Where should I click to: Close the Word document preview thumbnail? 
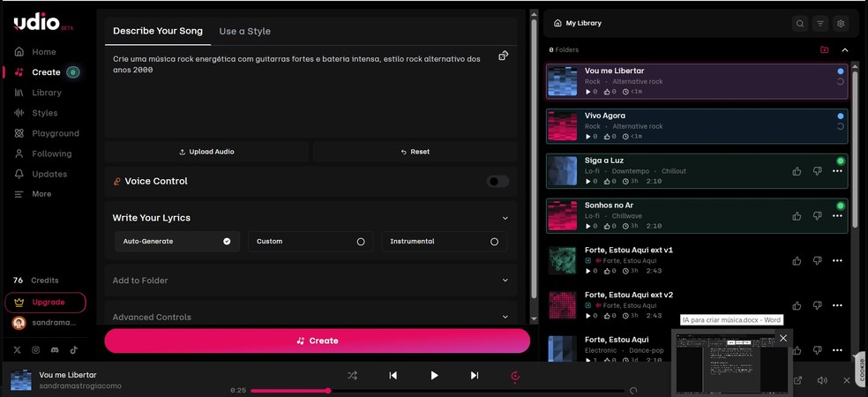(782, 338)
